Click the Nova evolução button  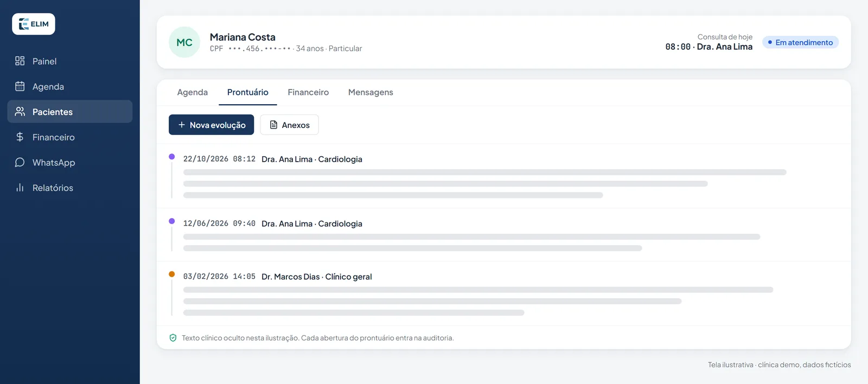point(212,125)
